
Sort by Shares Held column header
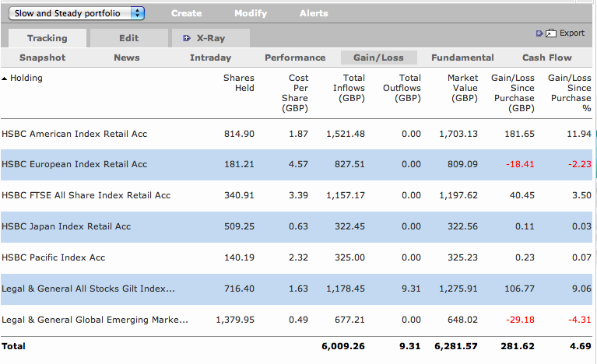pyautogui.click(x=239, y=83)
